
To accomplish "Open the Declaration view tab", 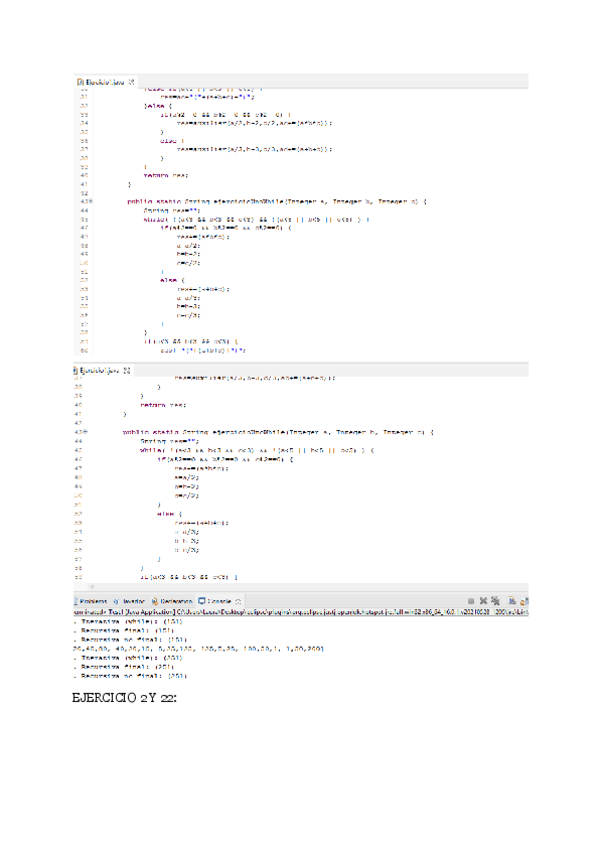I will tap(172, 601).
